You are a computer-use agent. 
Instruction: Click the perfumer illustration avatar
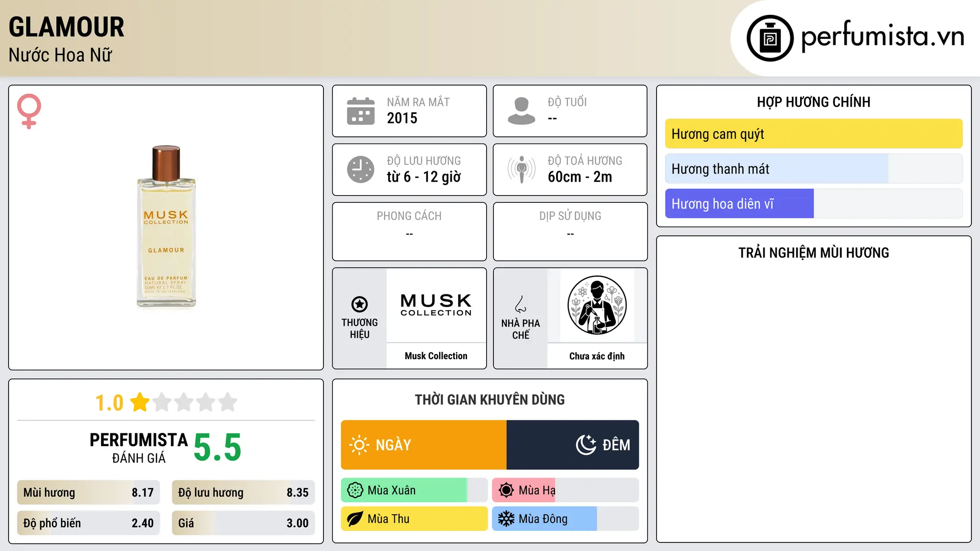(x=597, y=305)
